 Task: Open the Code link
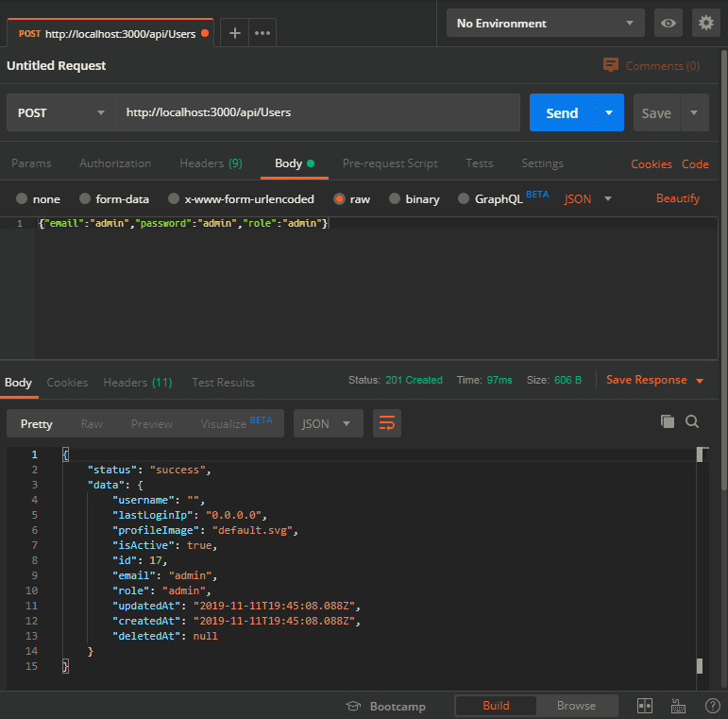(x=695, y=164)
